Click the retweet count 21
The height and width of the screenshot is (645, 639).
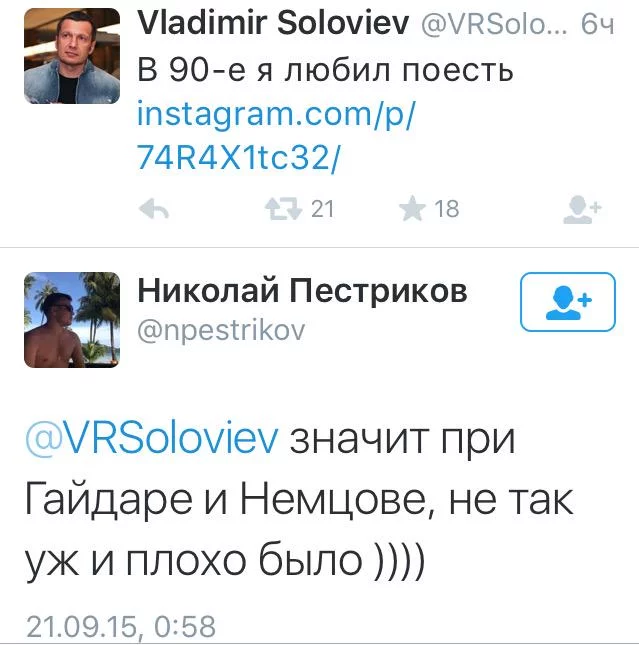(x=322, y=209)
